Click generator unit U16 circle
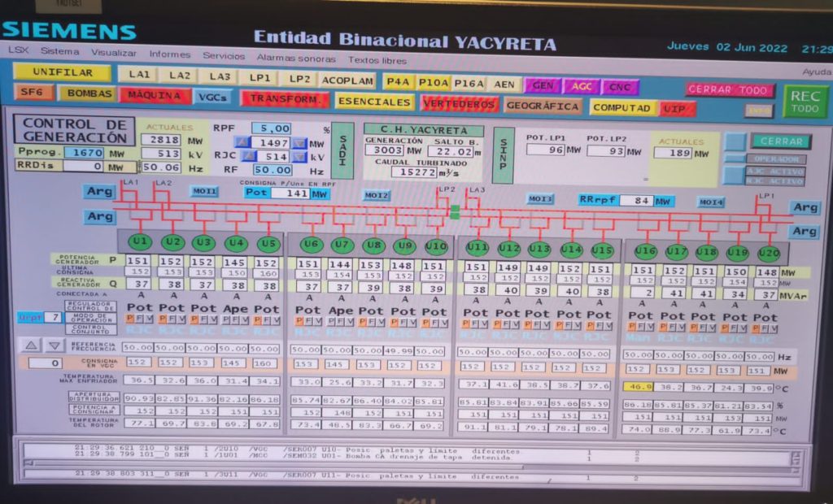The height and width of the screenshot is (504, 833). pyautogui.click(x=646, y=251)
